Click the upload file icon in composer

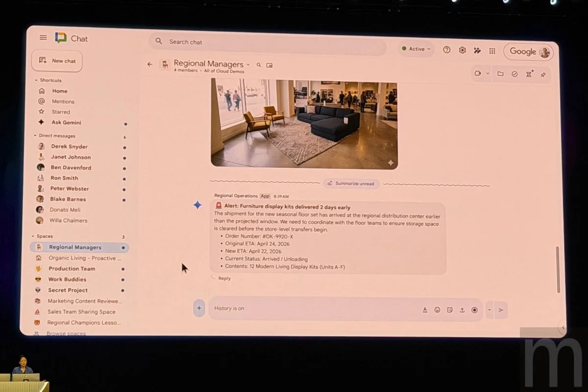[462, 310]
